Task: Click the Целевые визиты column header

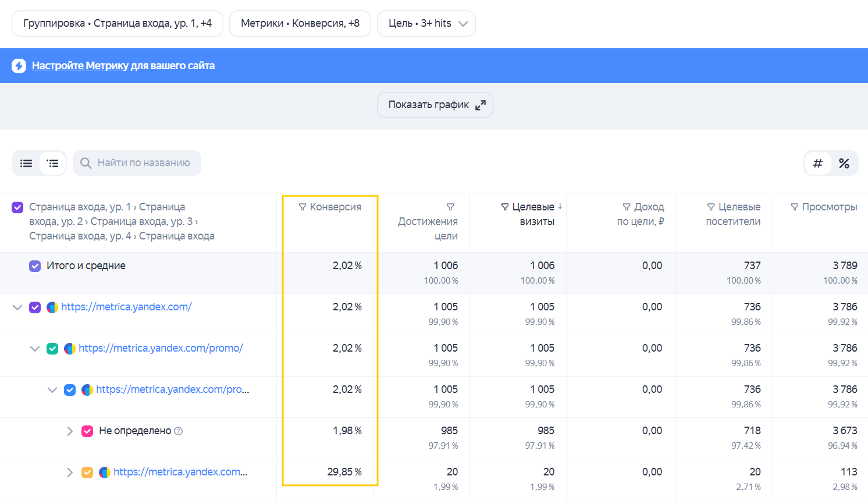Action: 532,214
